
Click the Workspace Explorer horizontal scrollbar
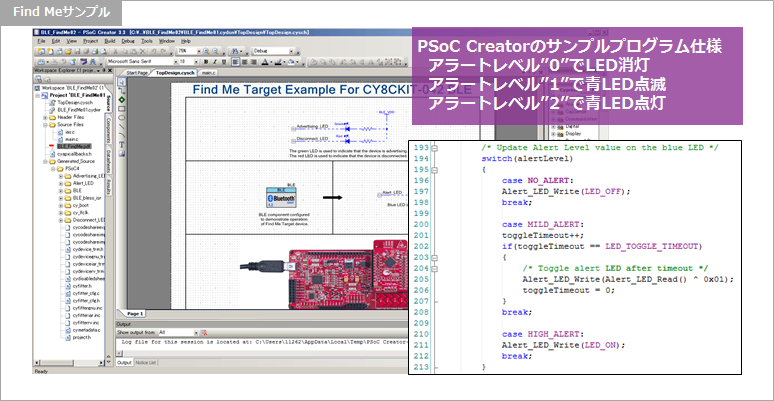tap(69, 362)
